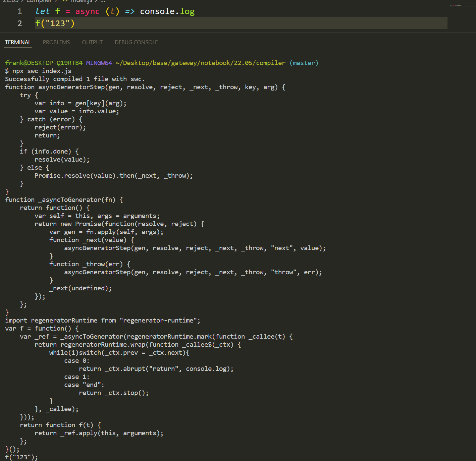The image size is (476, 461).
Task: Click line number 1 in editor gutter
Action: (x=19, y=11)
